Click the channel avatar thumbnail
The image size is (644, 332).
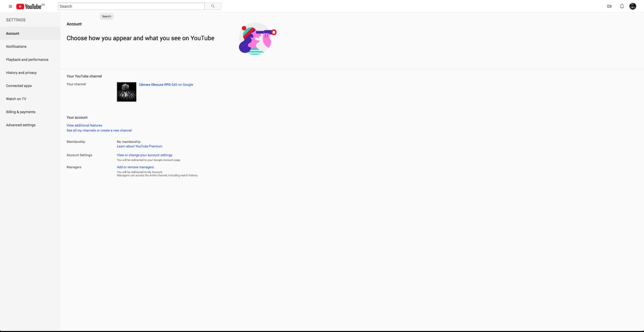(x=127, y=92)
